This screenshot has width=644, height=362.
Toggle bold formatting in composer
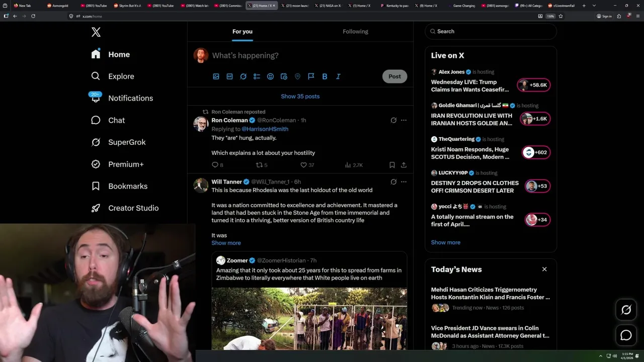tap(325, 76)
